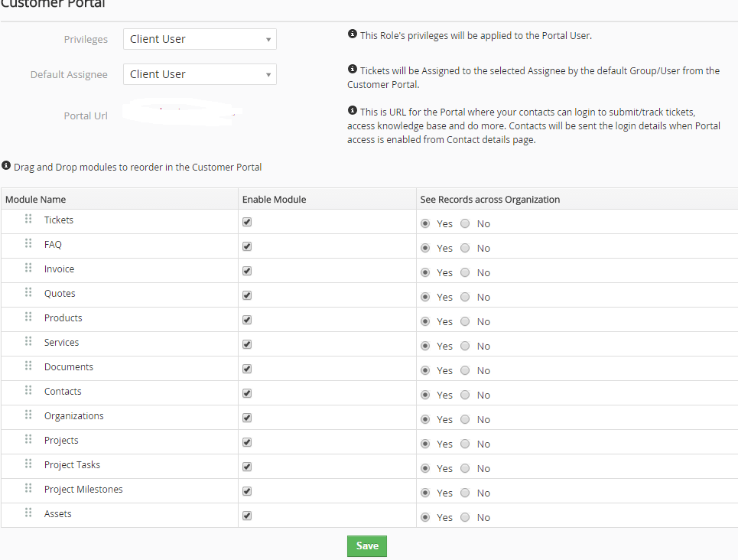
Task: Toggle the Projects module checkbox
Action: coord(247,442)
